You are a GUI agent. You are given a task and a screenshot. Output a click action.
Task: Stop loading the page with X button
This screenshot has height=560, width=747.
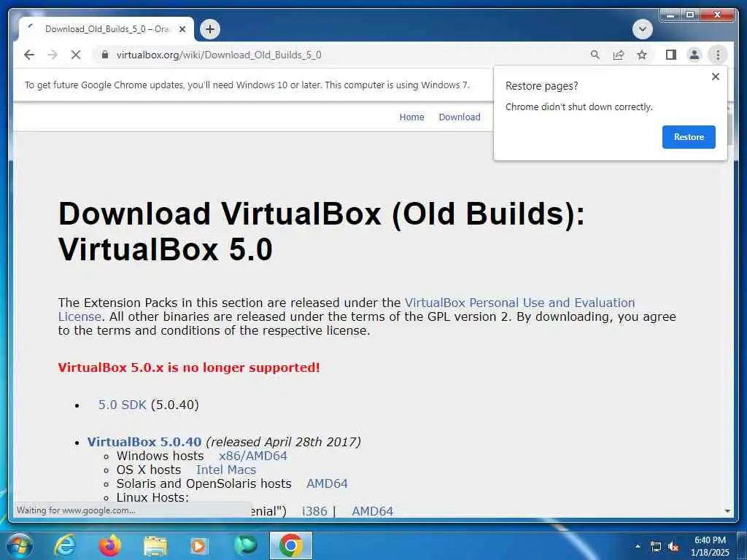click(76, 55)
